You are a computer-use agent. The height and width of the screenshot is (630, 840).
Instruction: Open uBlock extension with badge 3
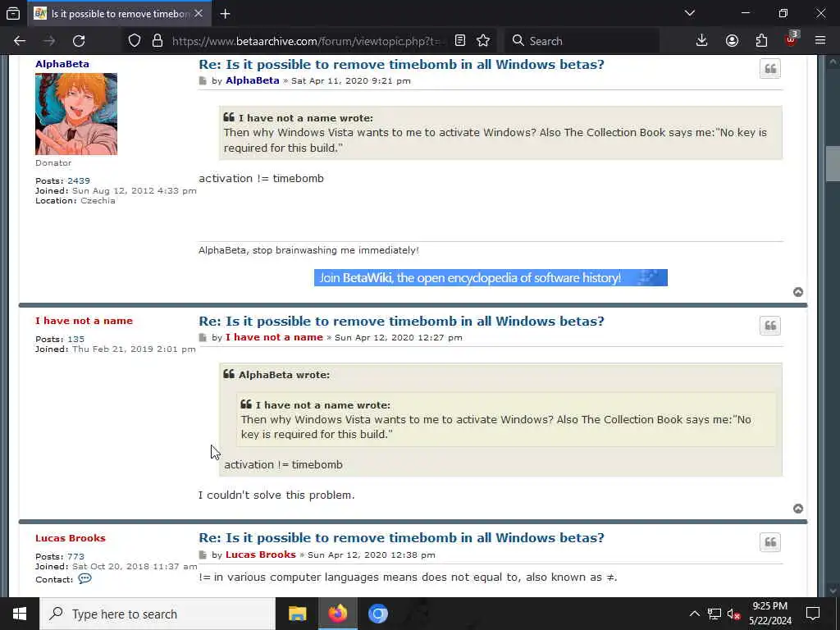[x=791, y=39]
